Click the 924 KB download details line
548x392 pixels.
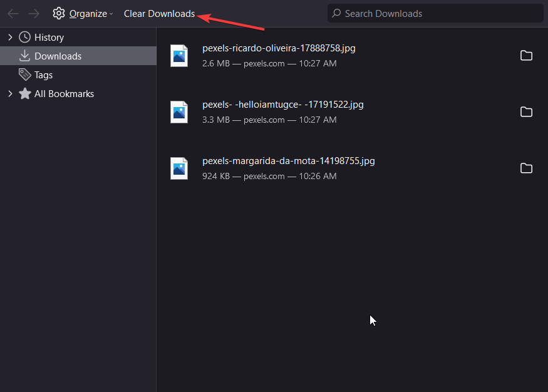point(269,176)
